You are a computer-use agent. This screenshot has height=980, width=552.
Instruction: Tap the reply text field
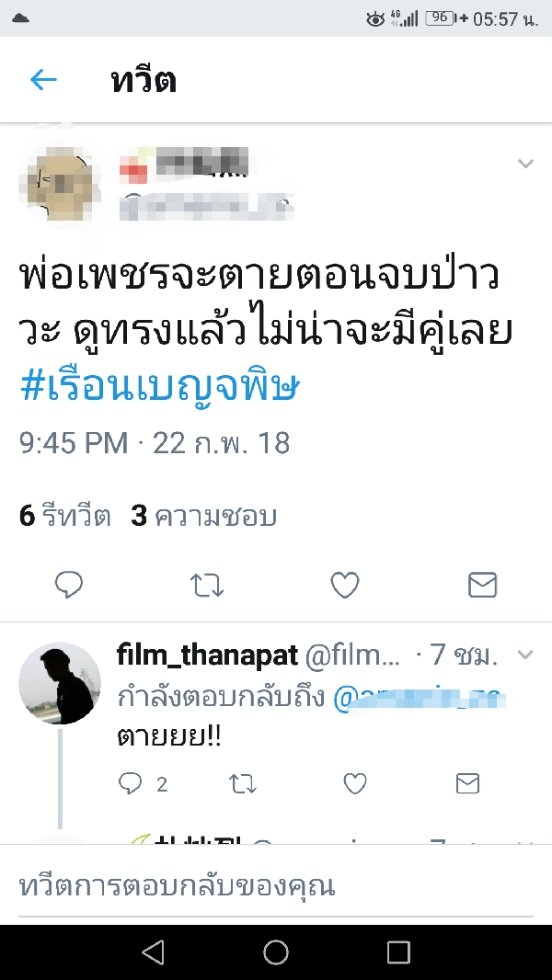coord(276,885)
